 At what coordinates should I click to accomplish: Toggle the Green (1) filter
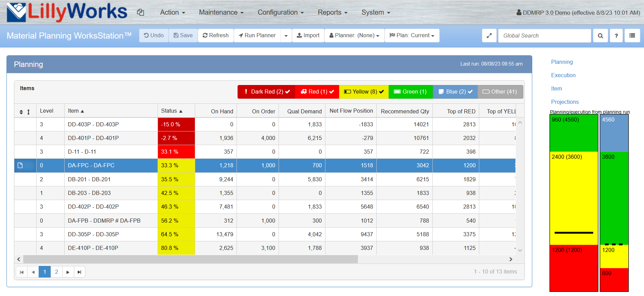(411, 92)
